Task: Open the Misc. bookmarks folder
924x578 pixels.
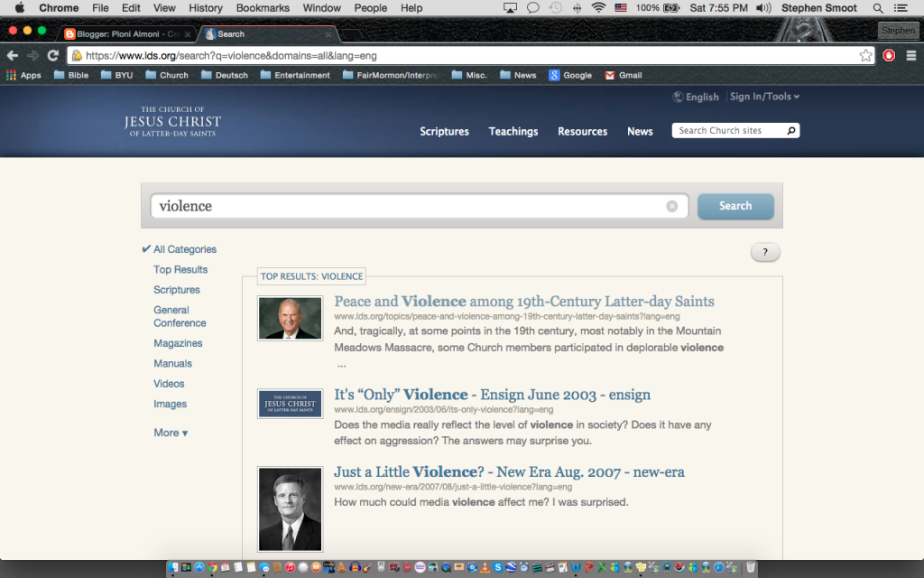Action: coord(469,75)
